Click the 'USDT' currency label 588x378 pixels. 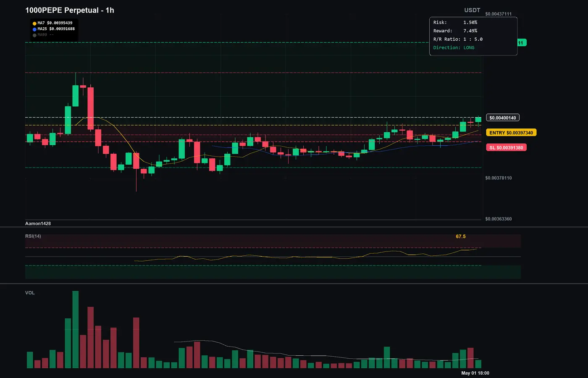[472, 10]
